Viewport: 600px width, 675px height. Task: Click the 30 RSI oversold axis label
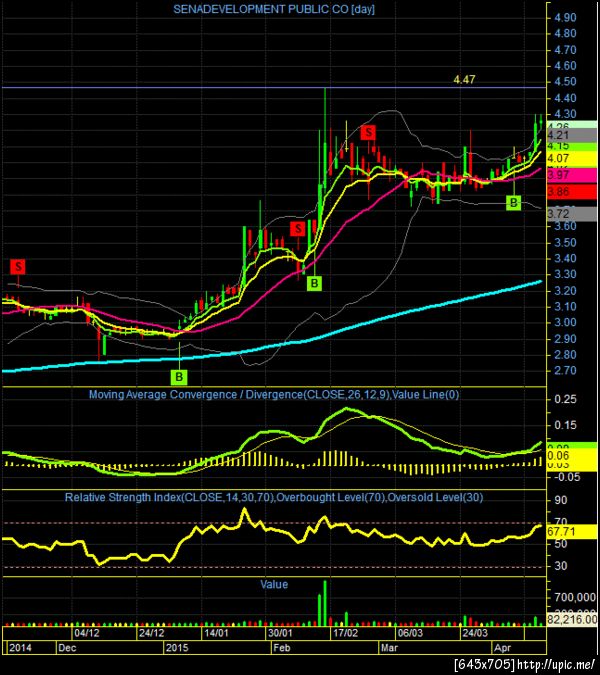tap(560, 566)
